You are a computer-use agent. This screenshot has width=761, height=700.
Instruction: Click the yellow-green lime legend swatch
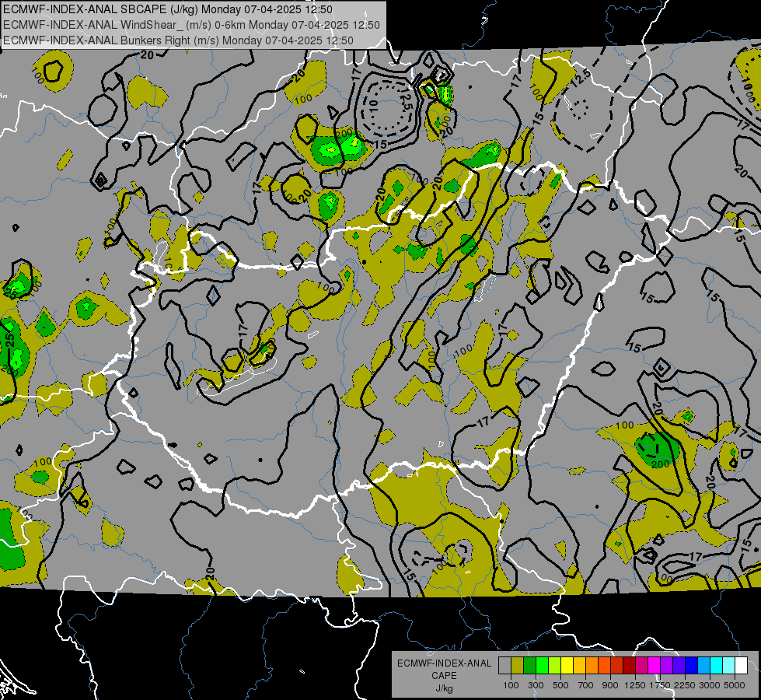(555, 666)
